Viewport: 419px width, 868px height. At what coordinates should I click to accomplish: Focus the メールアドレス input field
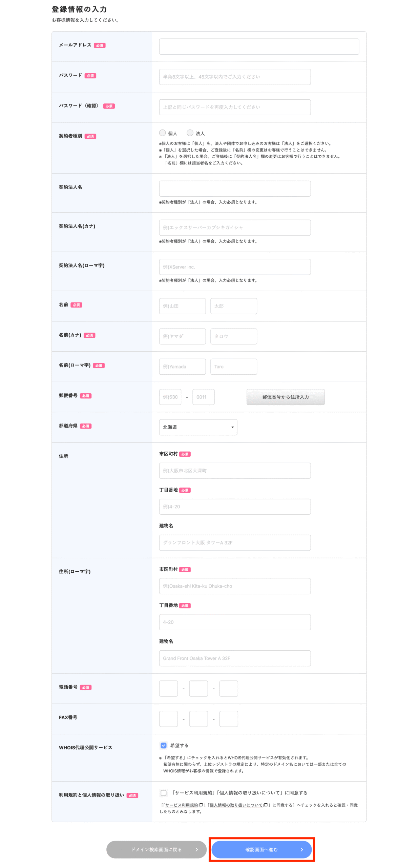click(x=259, y=46)
